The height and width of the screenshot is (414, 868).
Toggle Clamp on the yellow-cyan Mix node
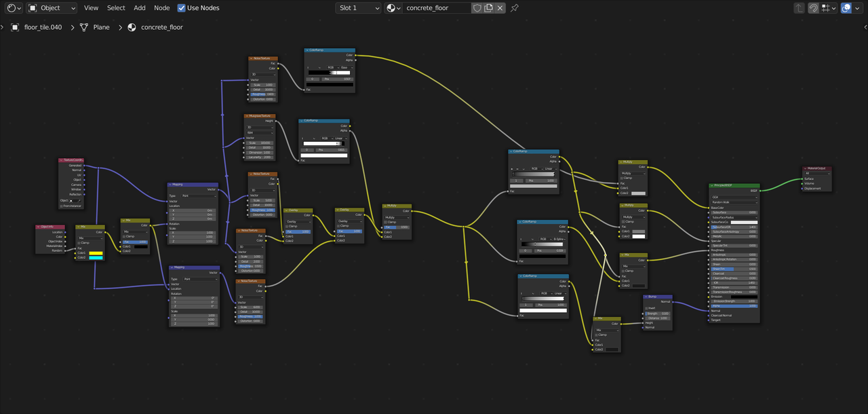pyautogui.click(x=78, y=242)
